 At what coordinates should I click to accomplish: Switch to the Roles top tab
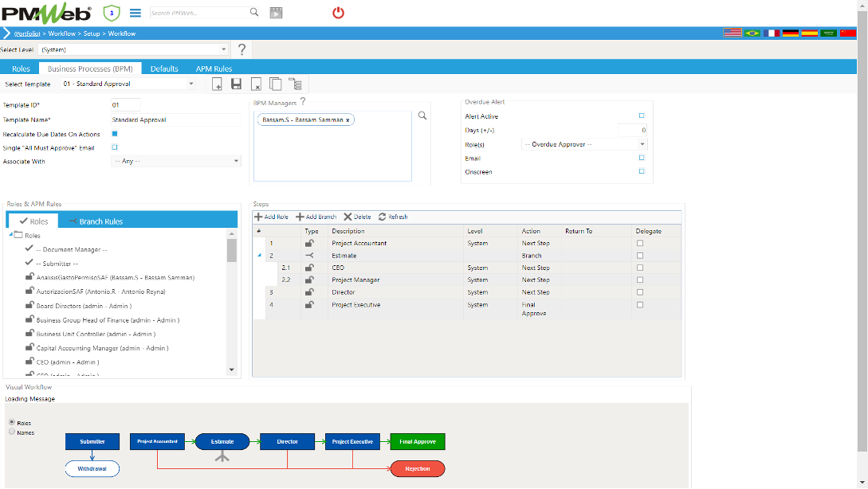[21, 68]
